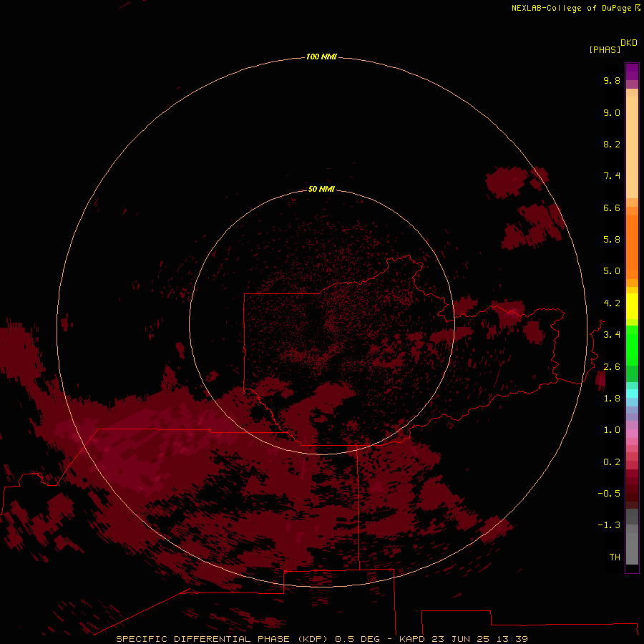The height and width of the screenshot is (644, 644).
Task: Click the 23 JUN 25 13:39 timestamp
Action: pos(479,639)
